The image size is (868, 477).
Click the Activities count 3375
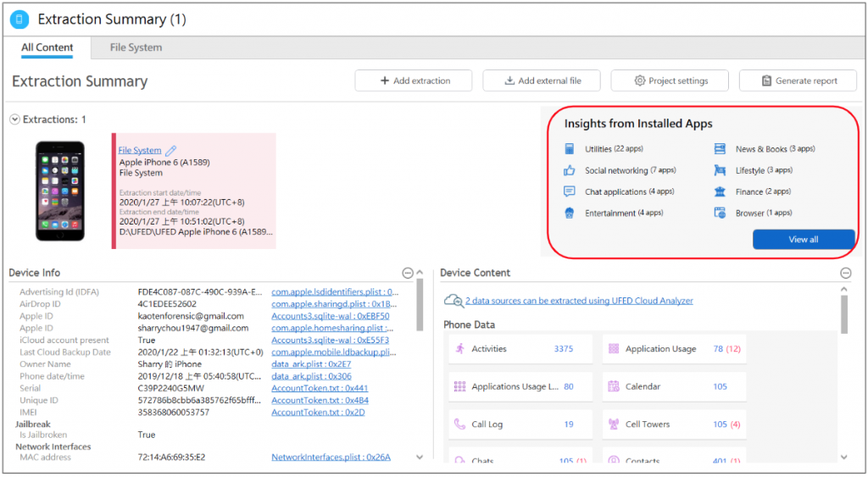(x=564, y=348)
